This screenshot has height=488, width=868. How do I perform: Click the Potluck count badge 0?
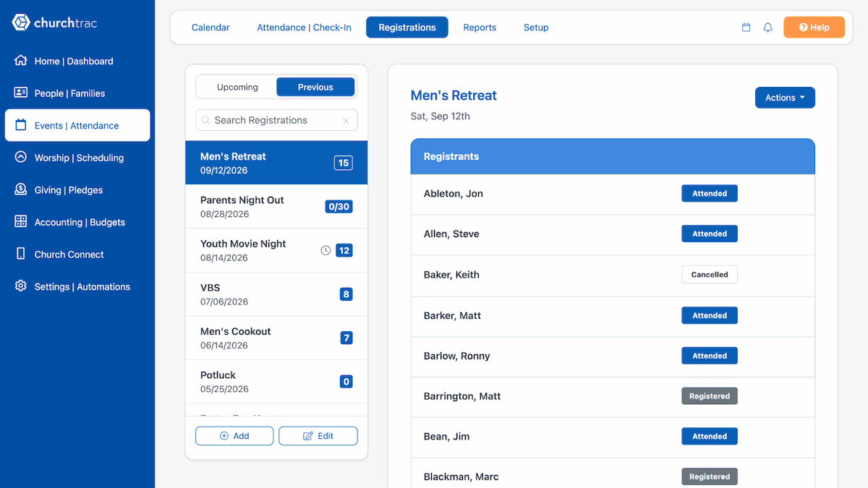(x=346, y=382)
